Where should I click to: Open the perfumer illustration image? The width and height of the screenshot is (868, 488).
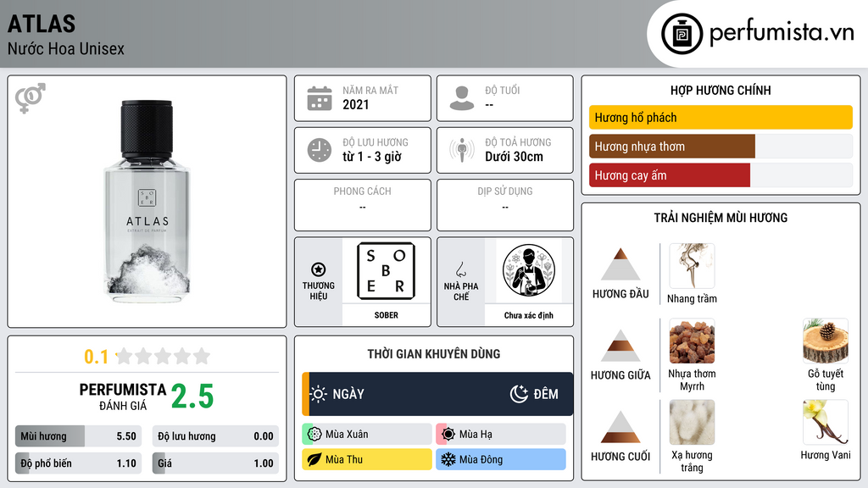tap(529, 271)
